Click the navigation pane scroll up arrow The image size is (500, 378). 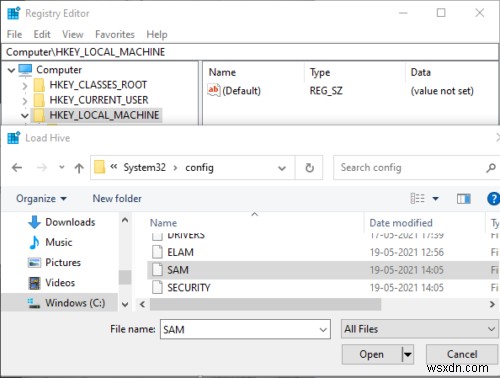point(125,220)
